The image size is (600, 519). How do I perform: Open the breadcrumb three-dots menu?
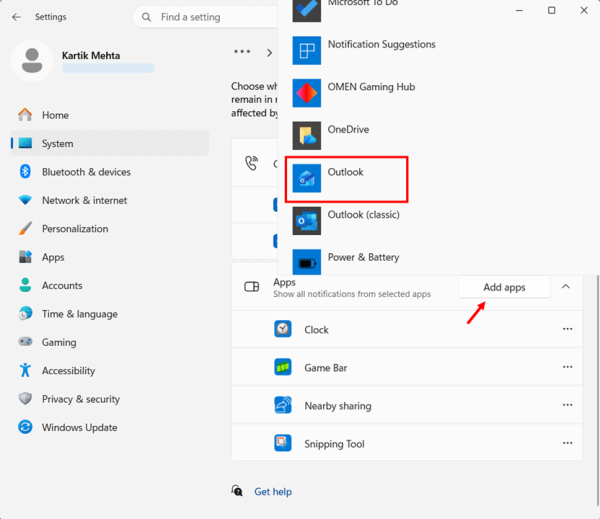[x=242, y=51]
